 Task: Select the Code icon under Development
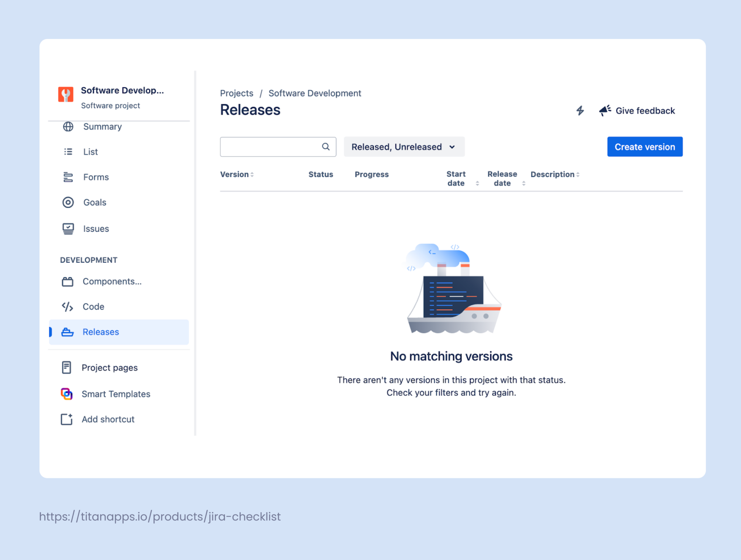68,306
